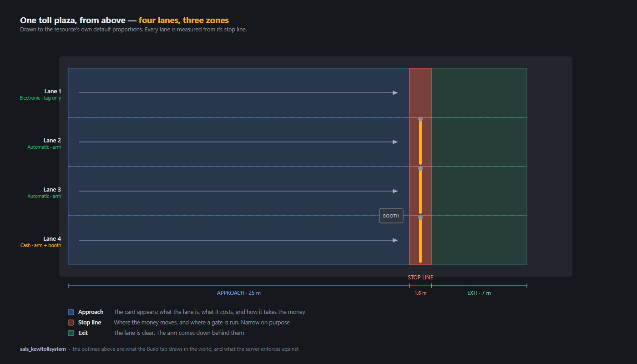
Task: Click the "EXIT · 7 m" ruler label
Action: pos(479,293)
